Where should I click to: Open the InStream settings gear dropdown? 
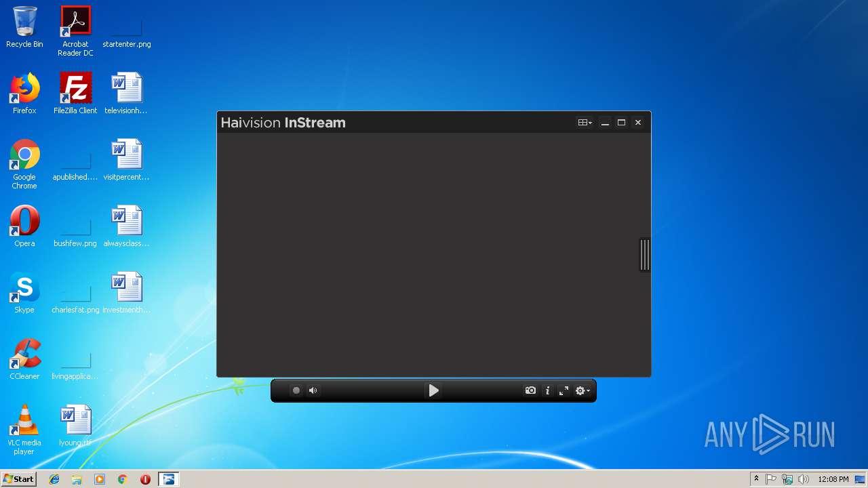click(x=583, y=390)
